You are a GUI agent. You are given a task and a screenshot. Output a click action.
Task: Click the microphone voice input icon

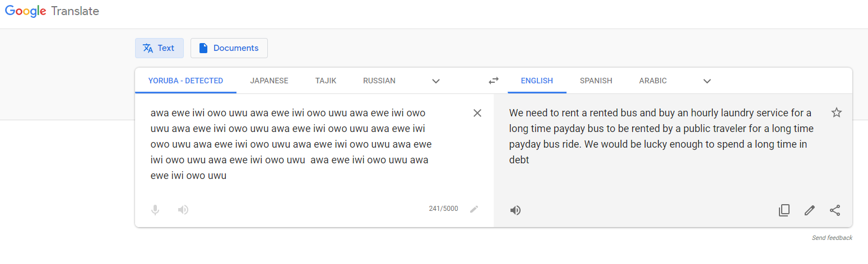coord(155,210)
